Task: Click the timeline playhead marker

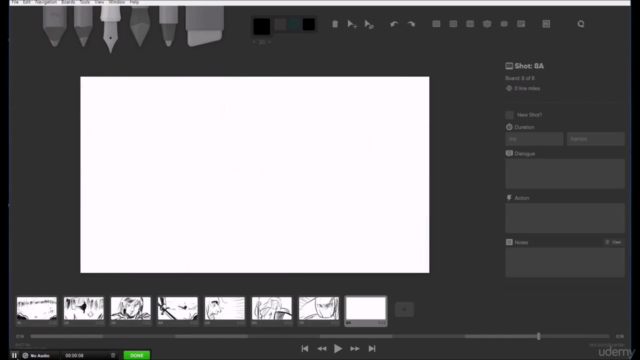Action: point(538,336)
